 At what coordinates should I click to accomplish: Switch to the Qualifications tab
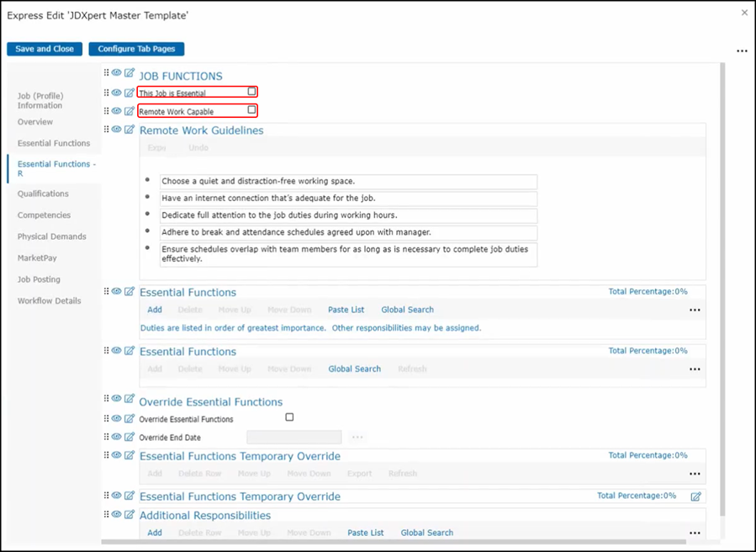pyautogui.click(x=43, y=194)
